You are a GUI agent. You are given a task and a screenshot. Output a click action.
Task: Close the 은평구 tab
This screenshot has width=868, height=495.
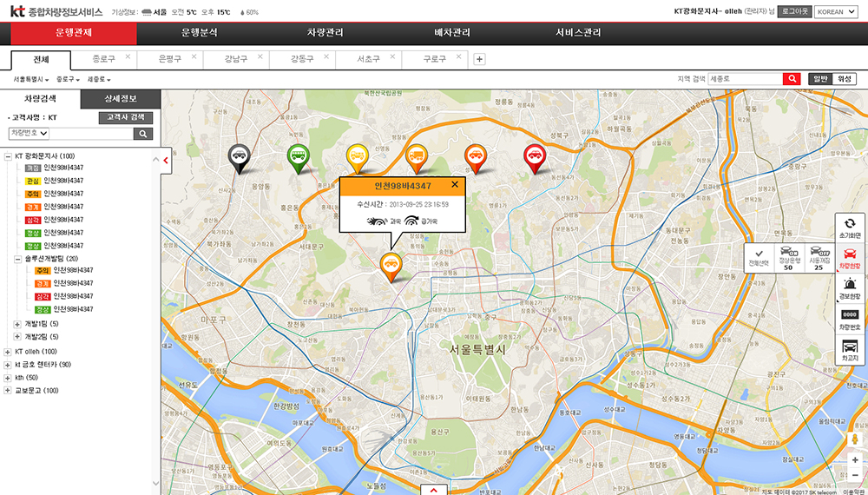(x=194, y=56)
